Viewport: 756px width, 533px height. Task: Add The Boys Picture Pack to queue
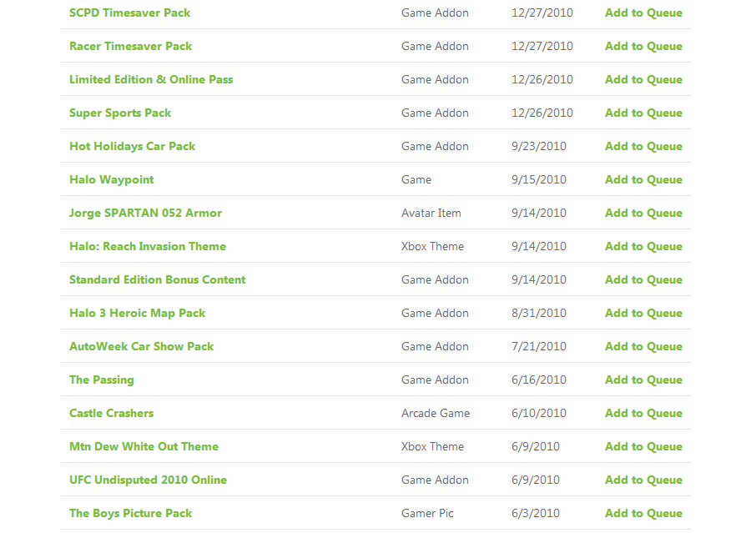click(x=643, y=513)
